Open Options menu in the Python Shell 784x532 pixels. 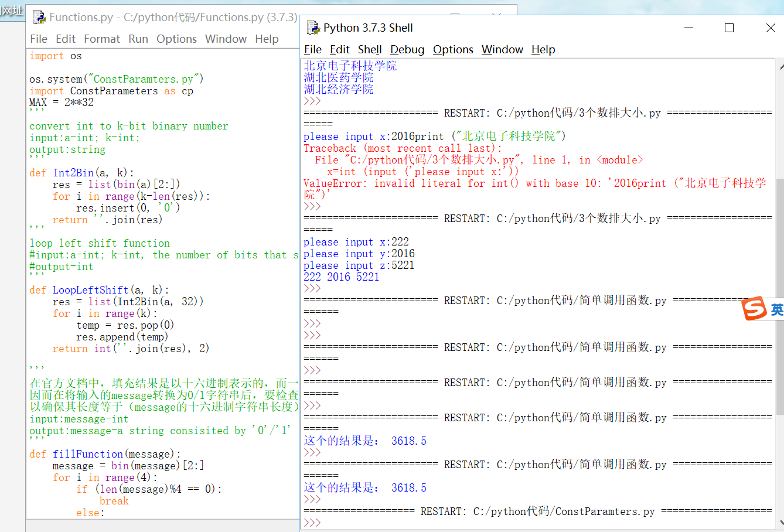(x=453, y=49)
